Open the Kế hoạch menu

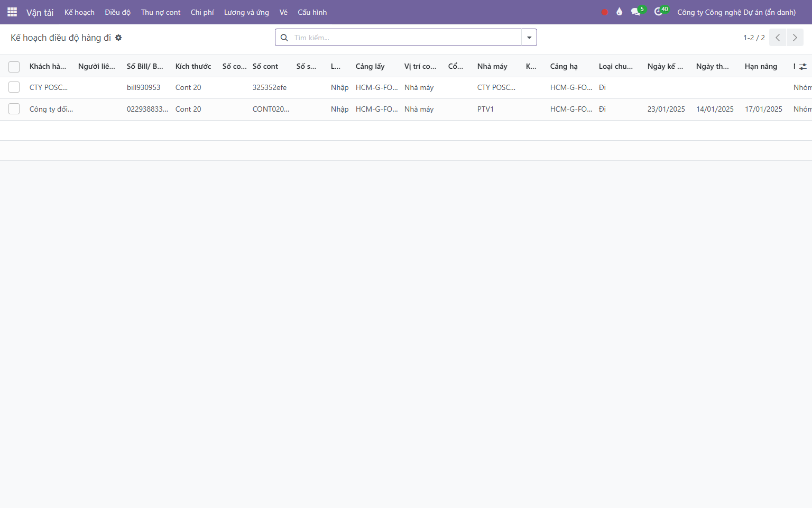[79, 12]
